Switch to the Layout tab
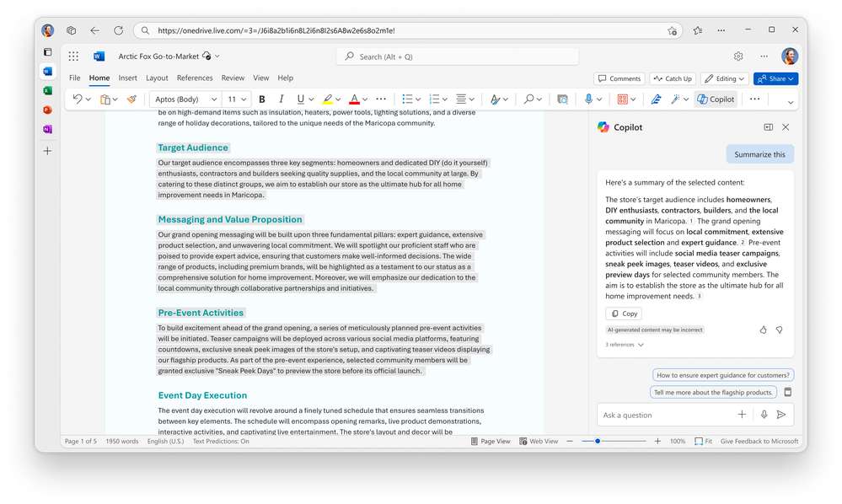 coord(157,78)
